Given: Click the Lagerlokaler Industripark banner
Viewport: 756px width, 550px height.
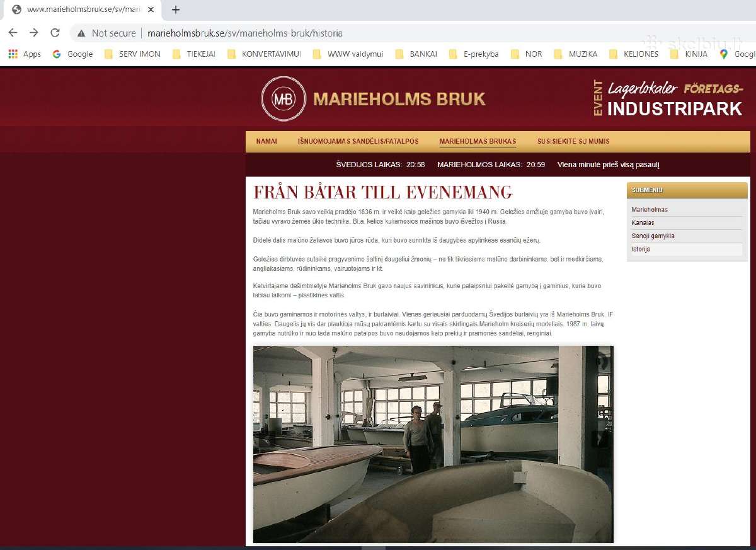Looking at the screenshot, I should [668, 99].
